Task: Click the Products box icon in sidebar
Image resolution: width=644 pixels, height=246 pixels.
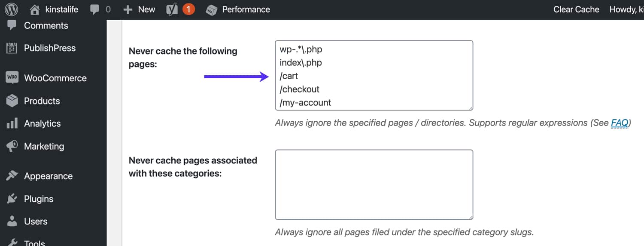Action: (x=12, y=101)
